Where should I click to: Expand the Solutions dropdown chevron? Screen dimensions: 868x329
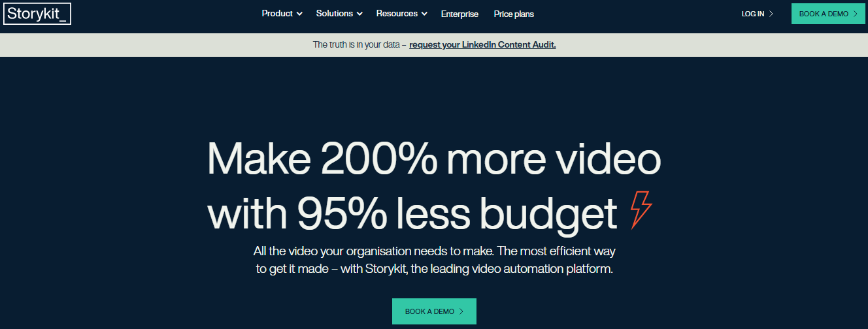(x=359, y=14)
